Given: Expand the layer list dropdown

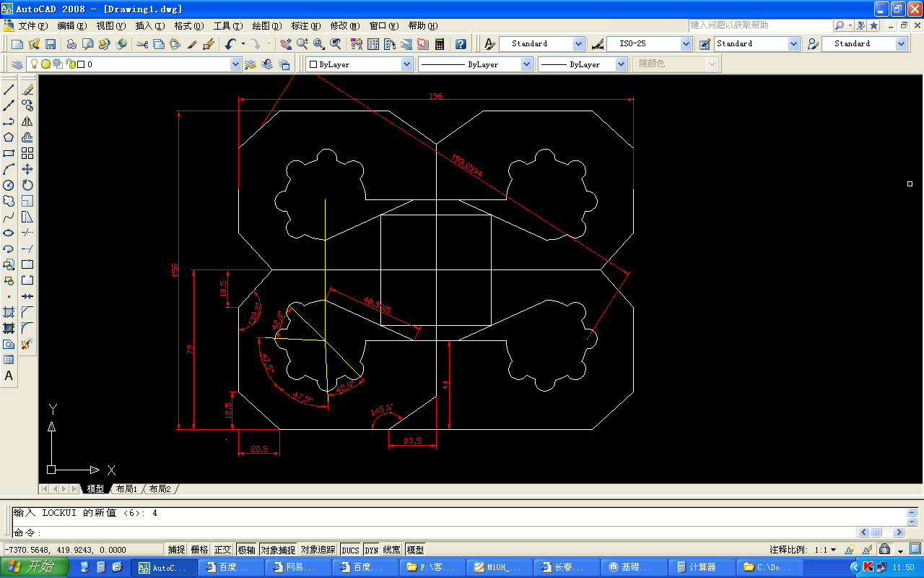Looking at the screenshot, I should point(235,64).
